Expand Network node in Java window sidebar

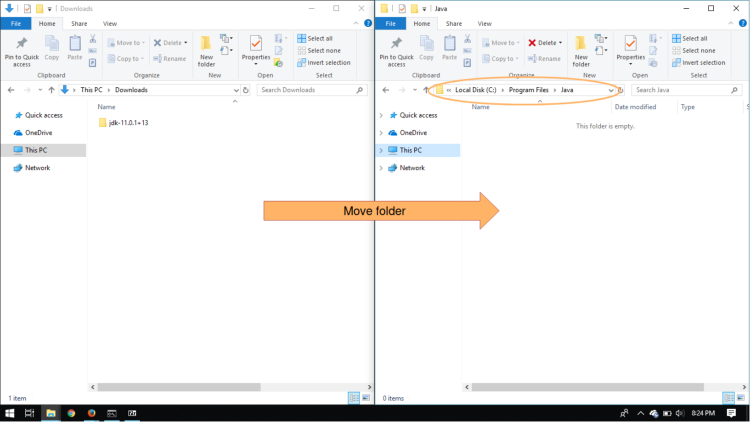click(x=381, y=168)
